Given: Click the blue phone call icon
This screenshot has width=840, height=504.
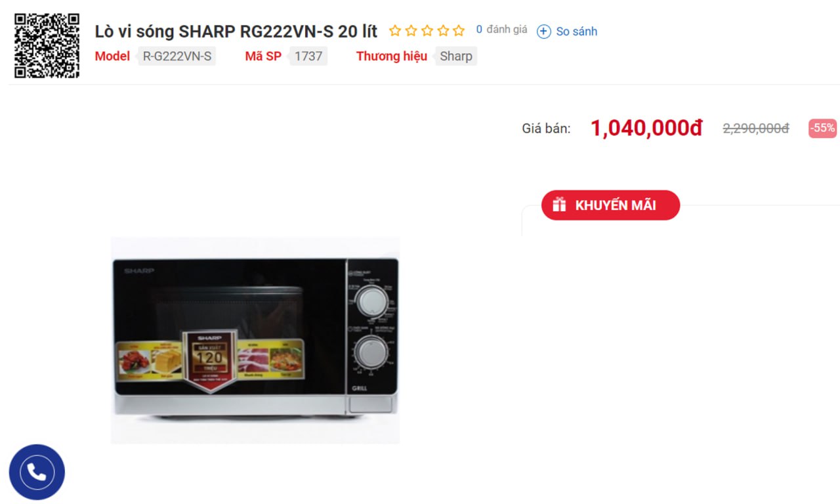Looking at the screenshot, I should (x=37, y=472).
